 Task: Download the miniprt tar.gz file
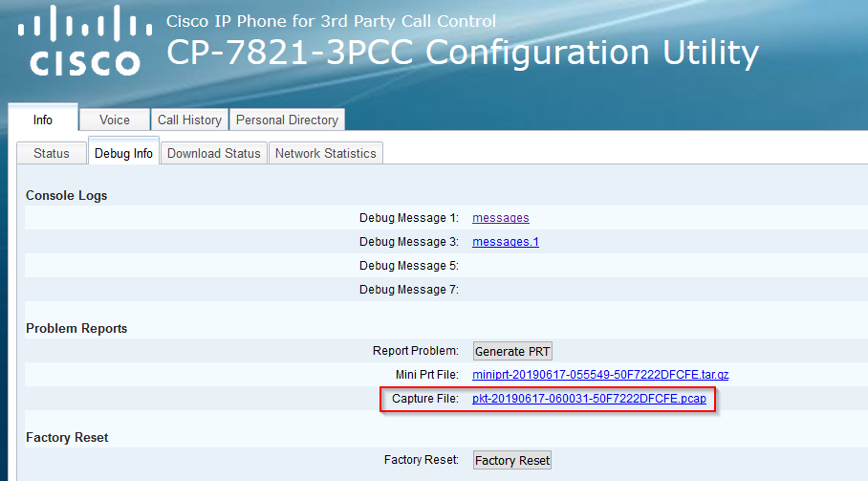pos(600,375)
